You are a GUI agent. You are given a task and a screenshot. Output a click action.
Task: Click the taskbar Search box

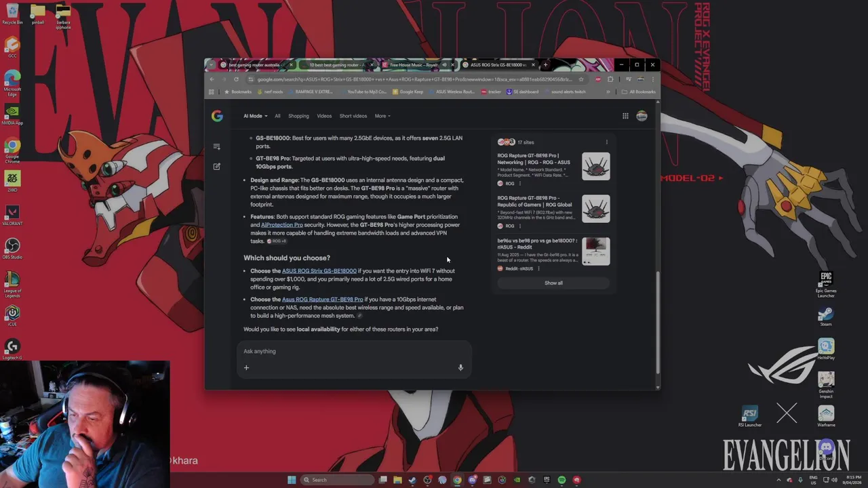(338, 480)
